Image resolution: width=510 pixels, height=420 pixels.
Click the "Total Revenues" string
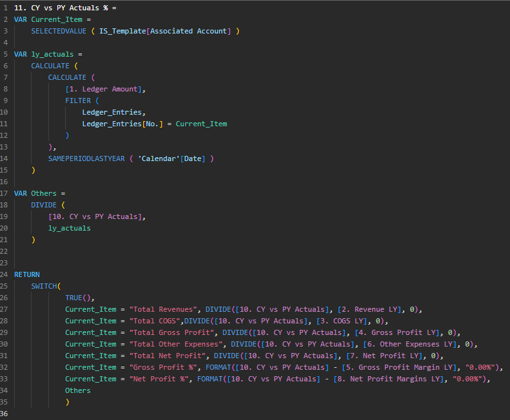click(x=163, y=309)
